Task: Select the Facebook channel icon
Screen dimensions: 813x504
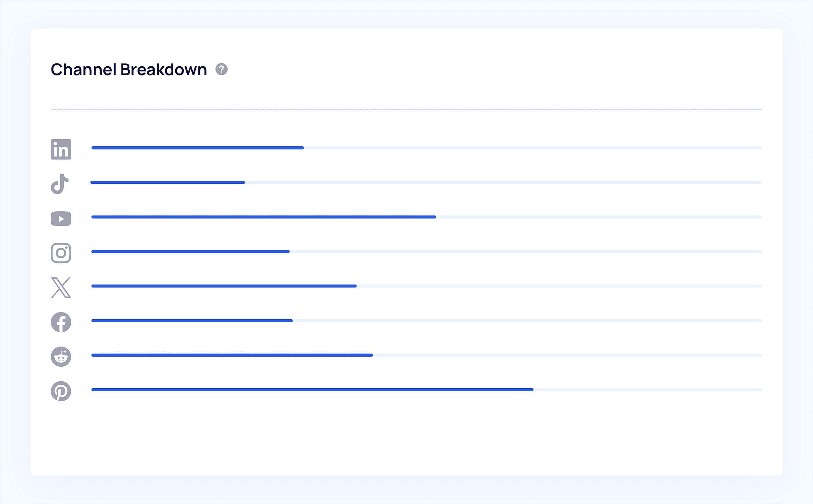Action: (61, 322)
